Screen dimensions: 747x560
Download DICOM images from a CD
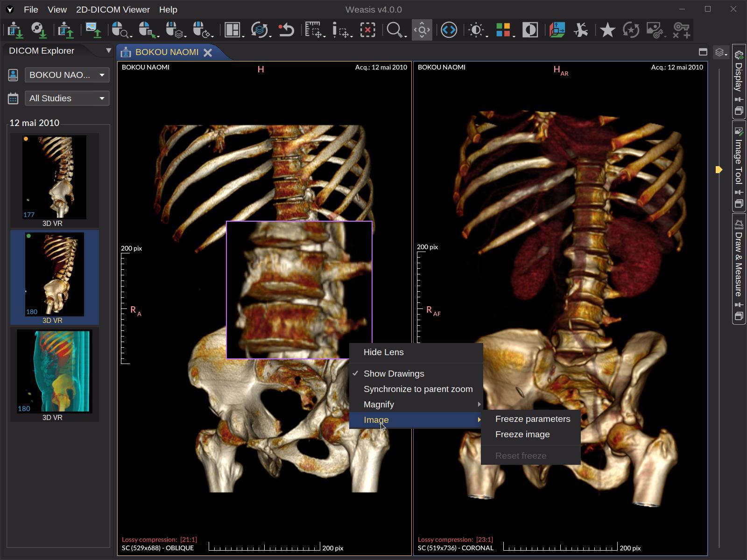tap(38, 30)
